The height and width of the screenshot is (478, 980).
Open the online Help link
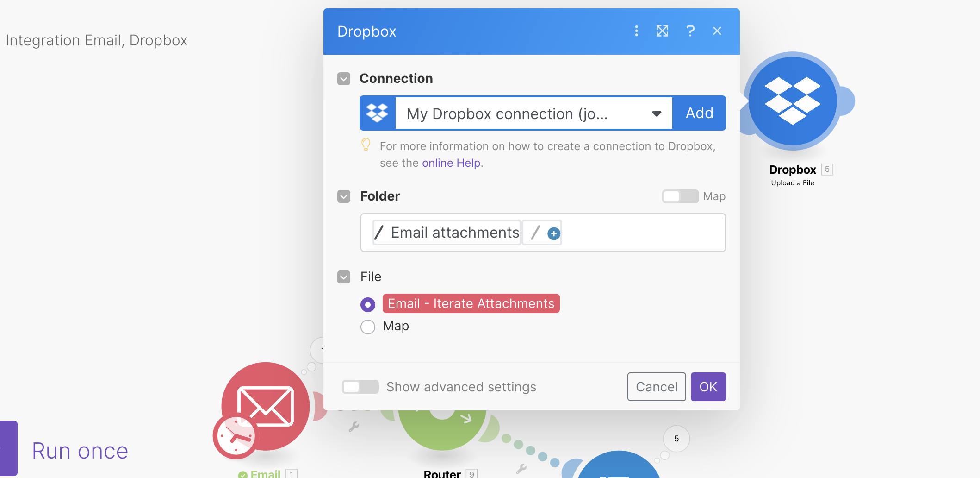coord(451,163)
